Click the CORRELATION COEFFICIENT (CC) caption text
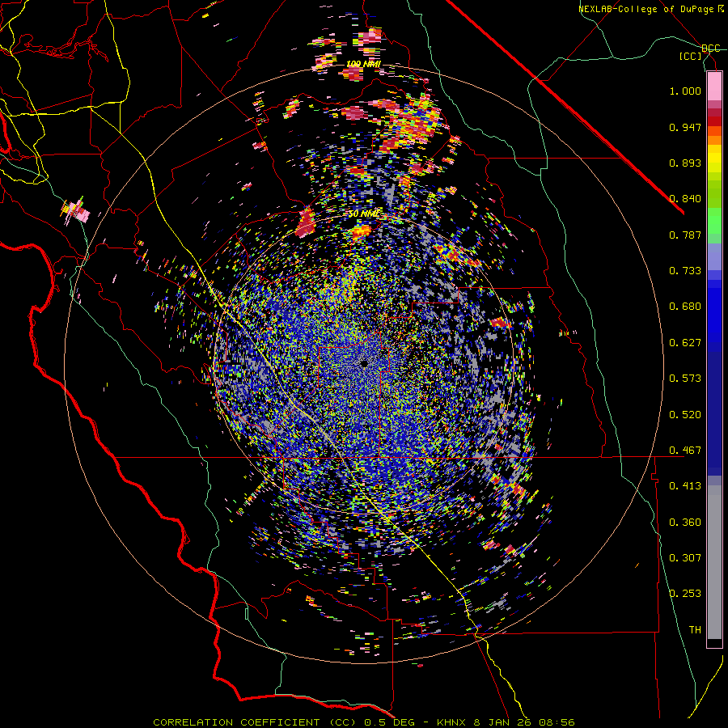The image size is (728, 728). pyautogui.click(x=255, y=722)
